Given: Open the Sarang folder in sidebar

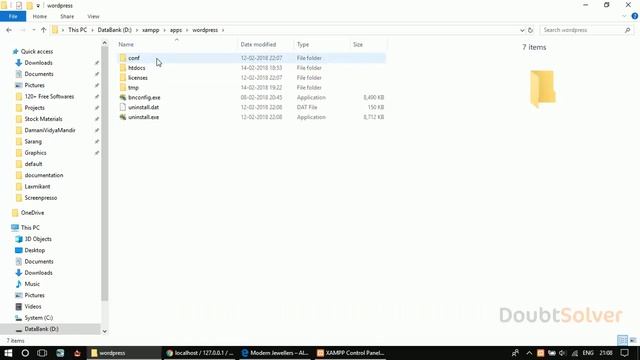Looking at the screenshot, I should 33,141.
